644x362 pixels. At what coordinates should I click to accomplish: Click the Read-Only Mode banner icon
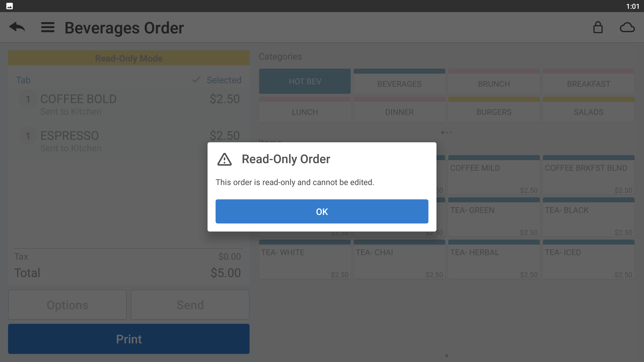(129, 58)
